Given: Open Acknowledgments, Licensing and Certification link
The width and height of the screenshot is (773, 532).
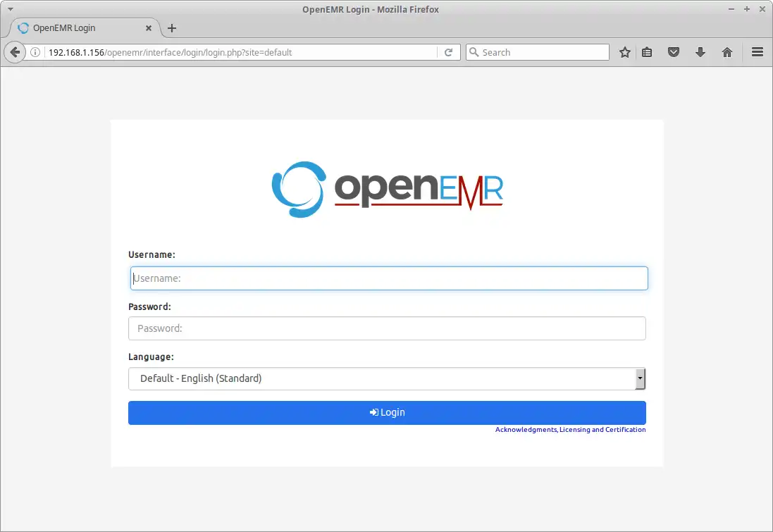Looking at the screenshot, I should pos(571,429).
